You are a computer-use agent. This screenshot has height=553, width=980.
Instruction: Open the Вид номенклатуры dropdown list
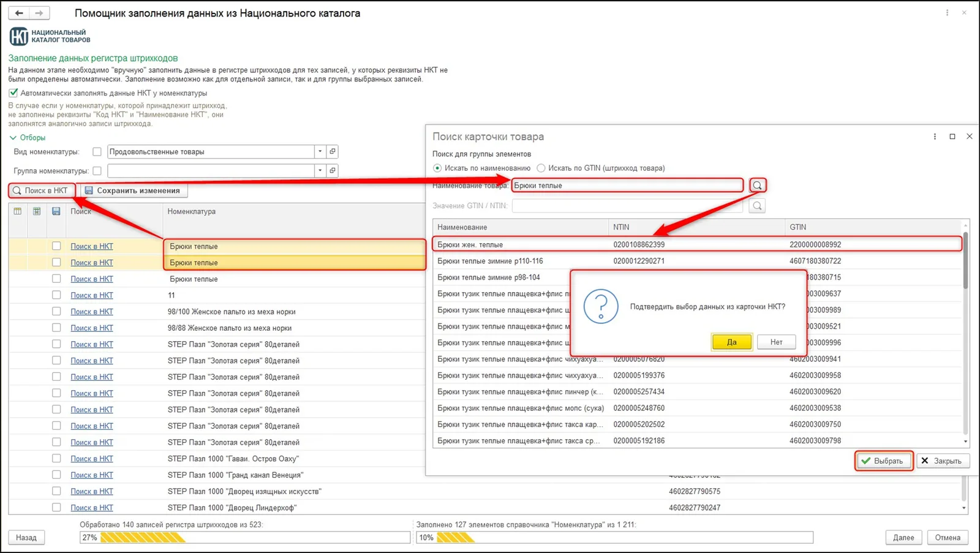[x=320, y=151]
